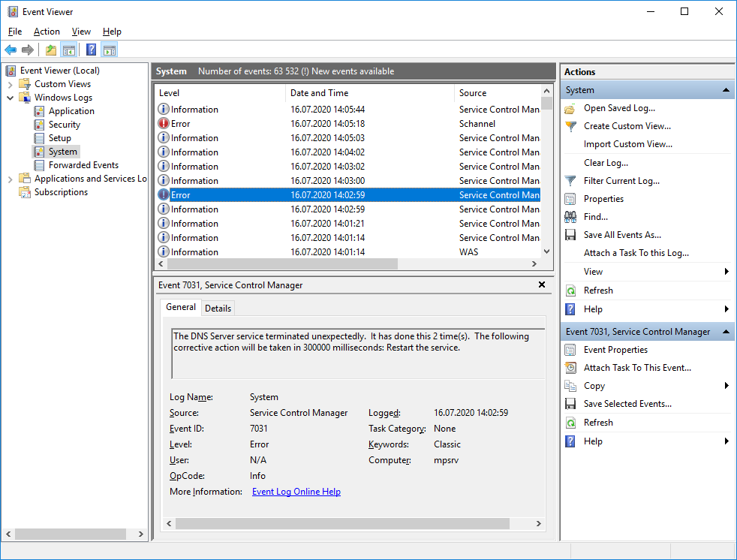Close the Event 7031 preview pane
The height and width of the screenshot is (560, 737).
[542, 285]
